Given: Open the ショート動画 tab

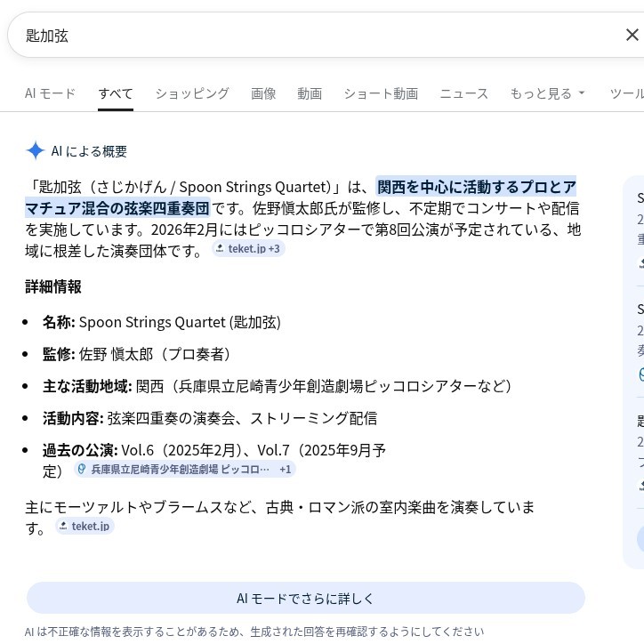Looking at the screenshot, I should tap(381, 93).
